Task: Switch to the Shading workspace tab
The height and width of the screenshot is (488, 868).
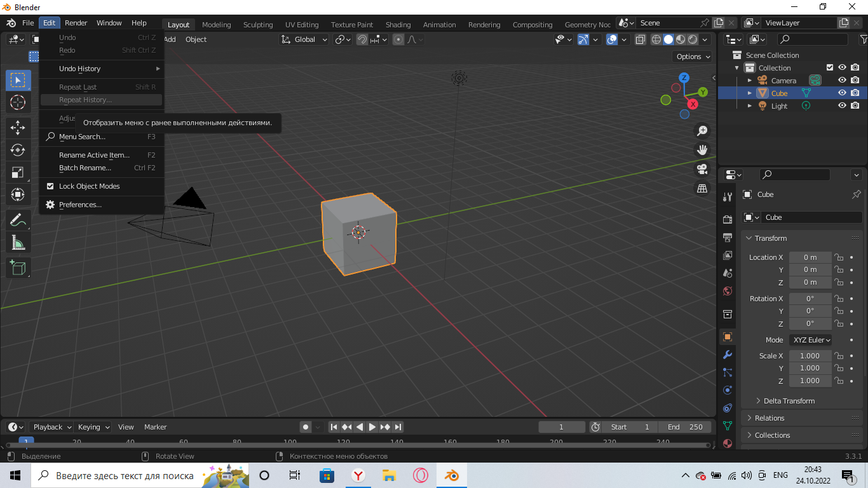Action: point(398,25)
